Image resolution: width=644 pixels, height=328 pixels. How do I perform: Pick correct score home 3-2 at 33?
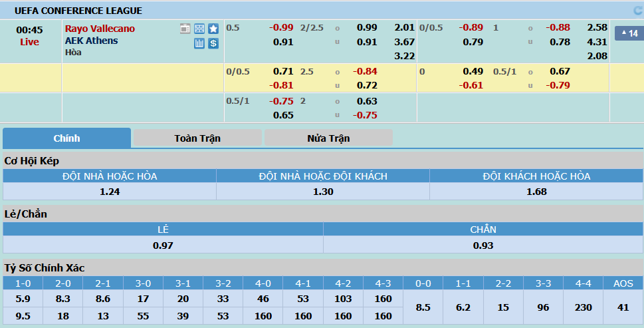click(223, 299)
